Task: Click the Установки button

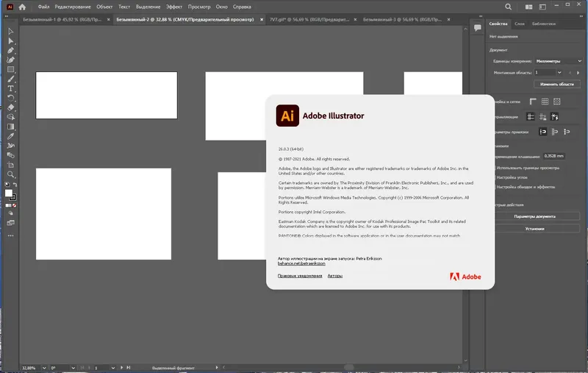Action: point(535,229)
